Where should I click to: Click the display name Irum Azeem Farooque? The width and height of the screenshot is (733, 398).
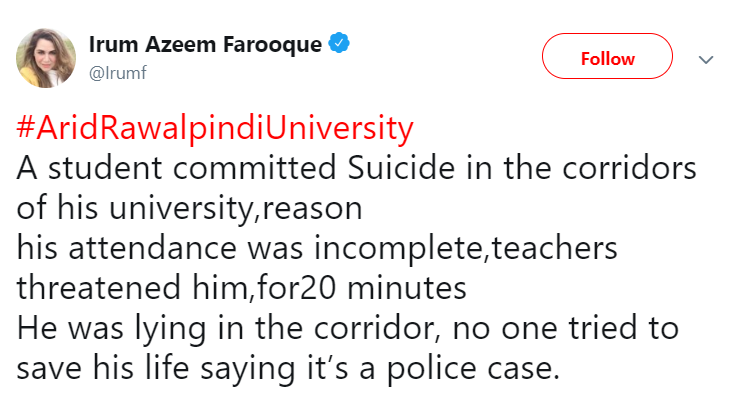tap(205, 45)
